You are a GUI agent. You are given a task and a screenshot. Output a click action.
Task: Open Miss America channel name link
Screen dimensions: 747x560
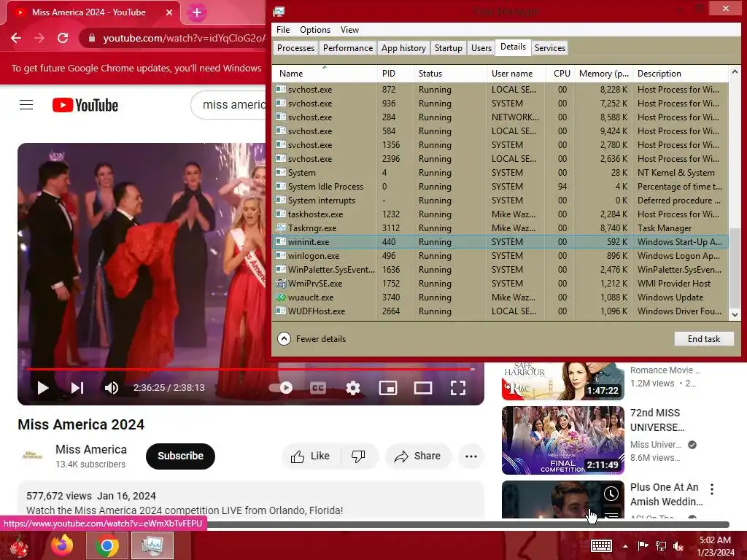point(91,449)
